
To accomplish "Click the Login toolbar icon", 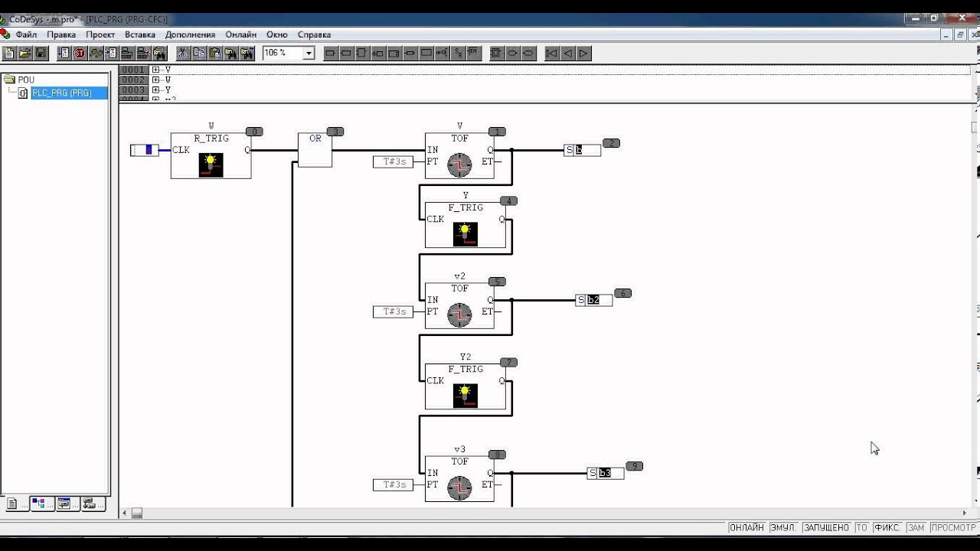I will click(x=127, y=53).
